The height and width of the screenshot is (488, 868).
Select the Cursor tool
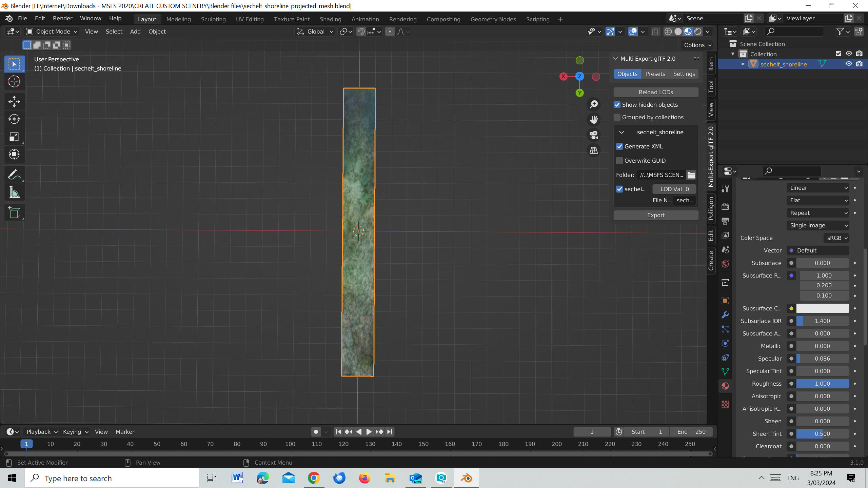pos(14,81)
